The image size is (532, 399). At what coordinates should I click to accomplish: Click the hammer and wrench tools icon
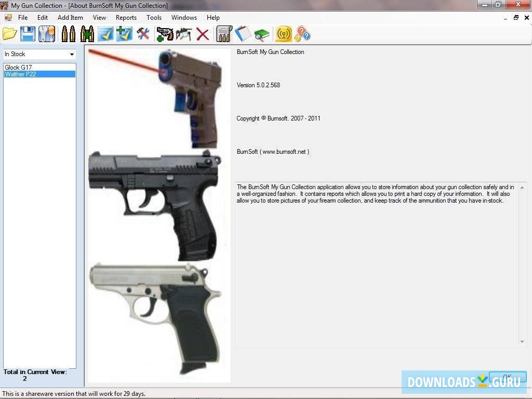(143, 34)
